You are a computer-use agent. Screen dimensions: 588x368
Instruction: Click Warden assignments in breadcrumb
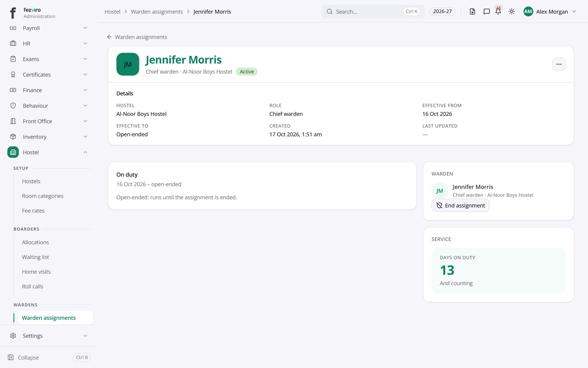click(x=157, y=11)
